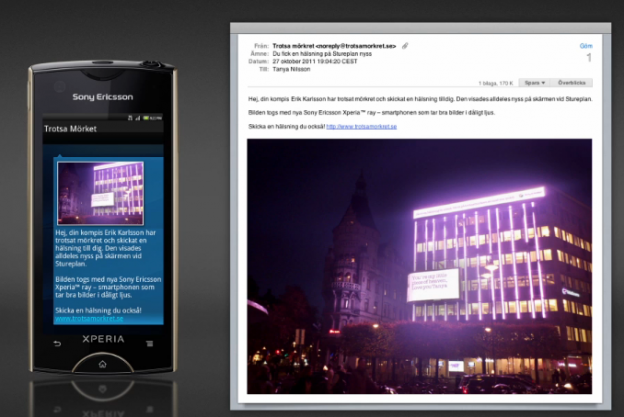This screenshot has width=624, height=417.
Task: Open the Spara dropdown menu
Action: click(x=534, y=83)
